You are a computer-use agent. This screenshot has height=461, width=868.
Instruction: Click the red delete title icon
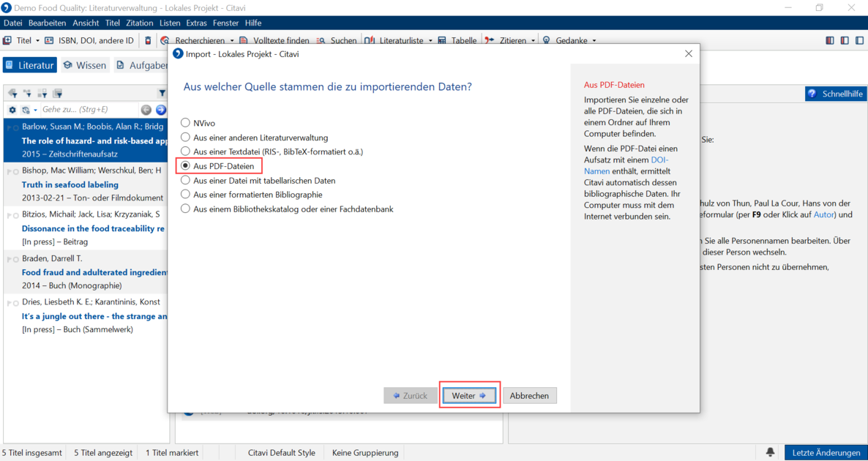coord(148,40)
